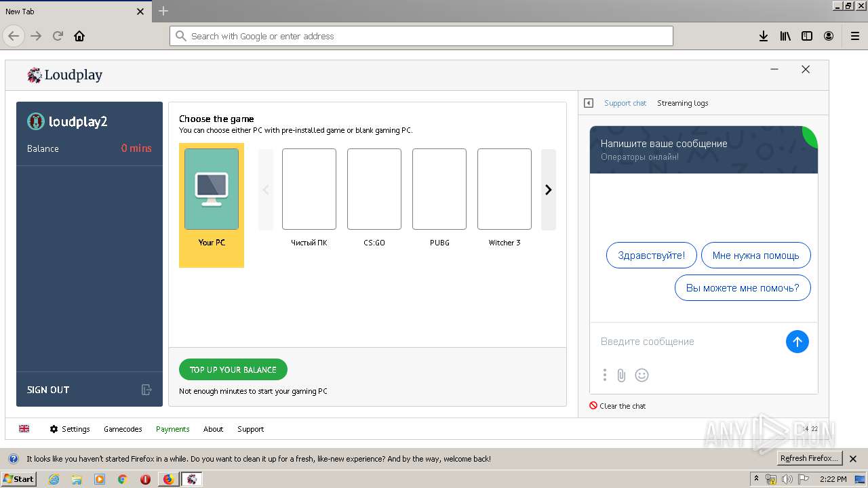Open Payments in the bottom menu
The height and width of the screenshot is (488, 868).
(173, 429)
